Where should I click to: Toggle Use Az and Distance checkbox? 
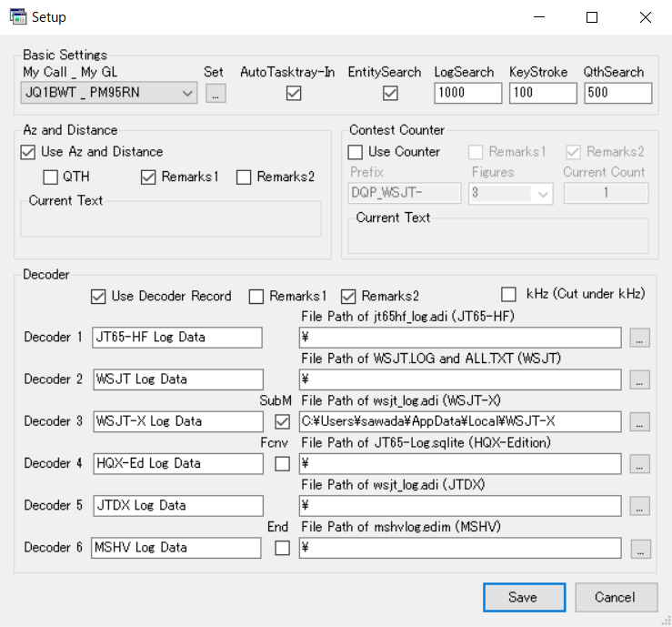point(28,152)
